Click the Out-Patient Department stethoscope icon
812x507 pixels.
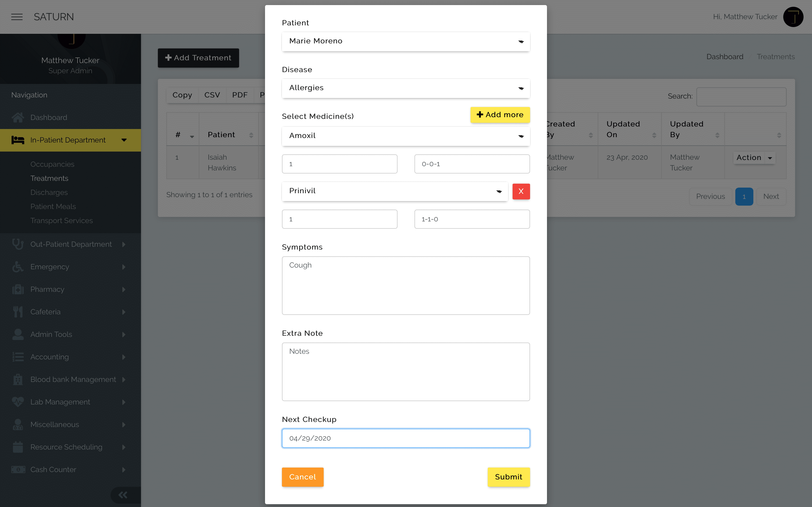click(x=18, y=244)
